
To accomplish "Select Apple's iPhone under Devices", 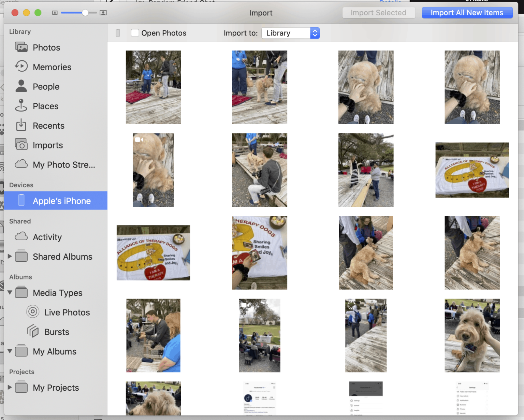I will (61, 201).
